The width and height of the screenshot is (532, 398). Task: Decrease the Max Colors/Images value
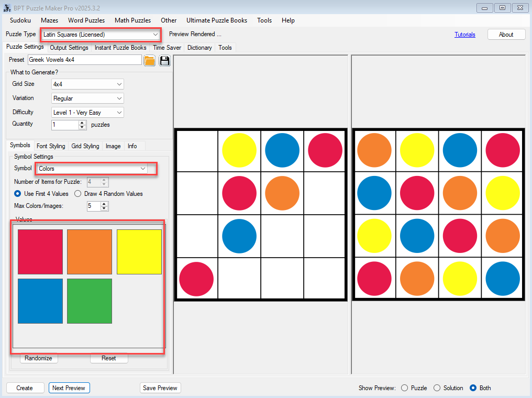(104, 208)
